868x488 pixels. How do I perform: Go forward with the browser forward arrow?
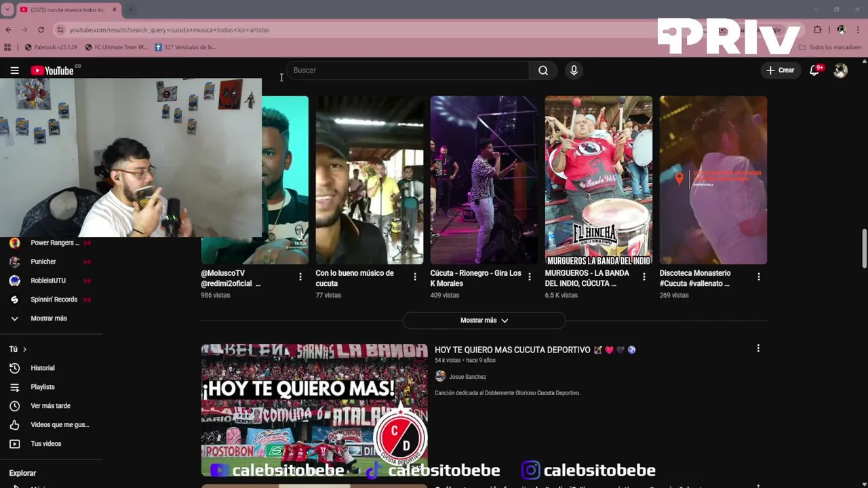tap(24, 30)
